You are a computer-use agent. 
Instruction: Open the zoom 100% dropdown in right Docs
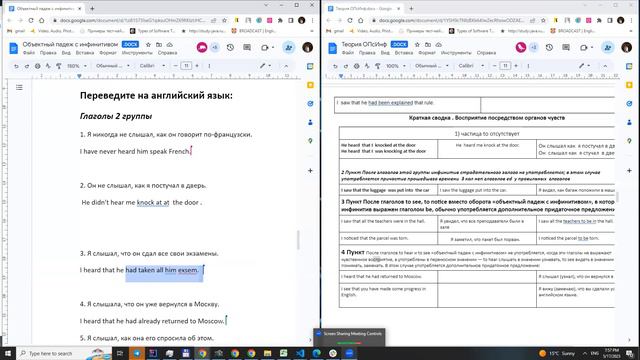click(396, 66)
